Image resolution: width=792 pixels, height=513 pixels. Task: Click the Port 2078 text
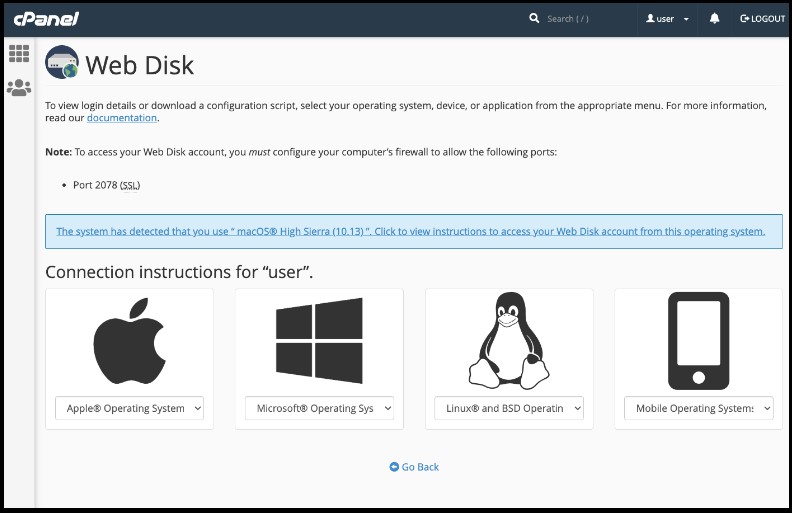click(x=95, y=185)
